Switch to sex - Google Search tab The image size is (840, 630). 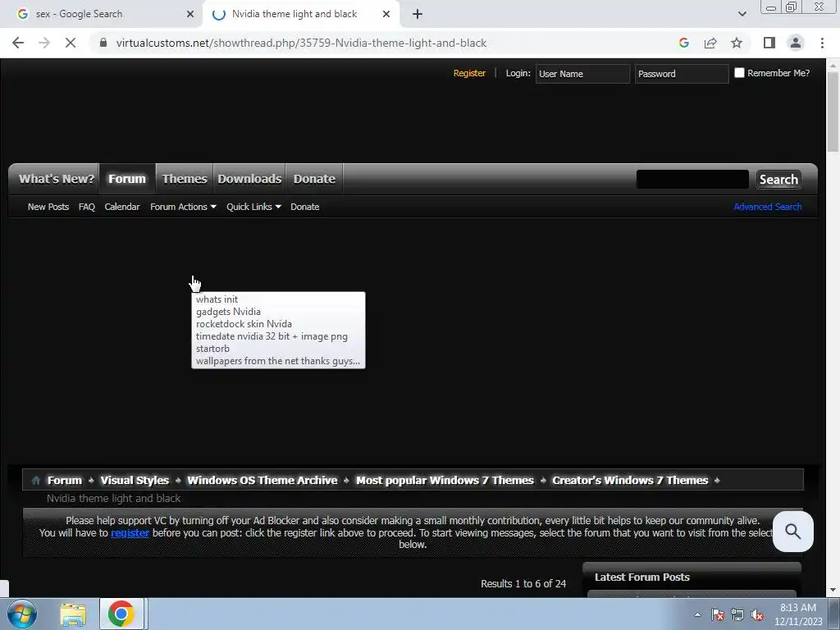point(102,14)
